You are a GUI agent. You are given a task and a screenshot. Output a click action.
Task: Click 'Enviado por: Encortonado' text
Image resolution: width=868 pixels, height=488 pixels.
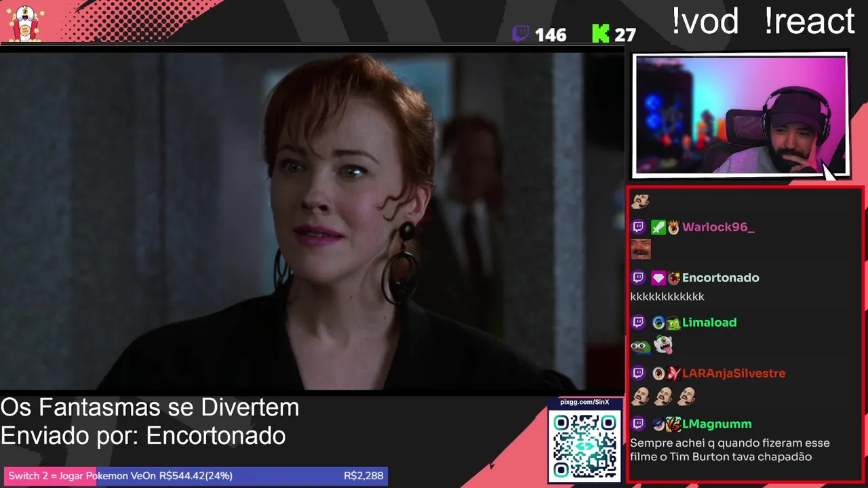(x=143, y=436)
